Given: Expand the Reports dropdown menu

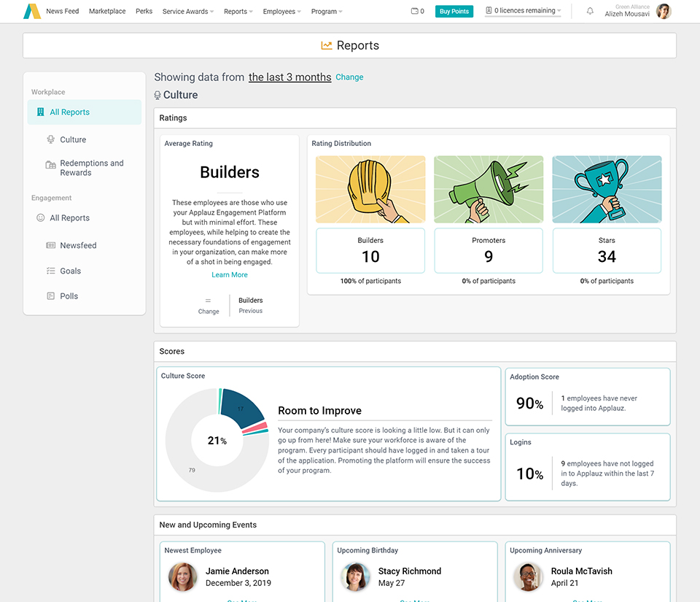Looking at the screenshot, I should tap(238, 11).
